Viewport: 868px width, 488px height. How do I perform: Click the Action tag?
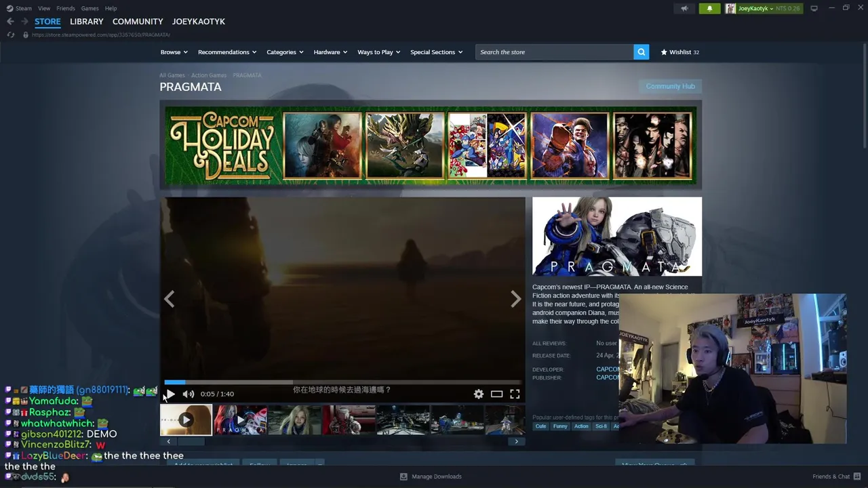(x=581, y=426)
